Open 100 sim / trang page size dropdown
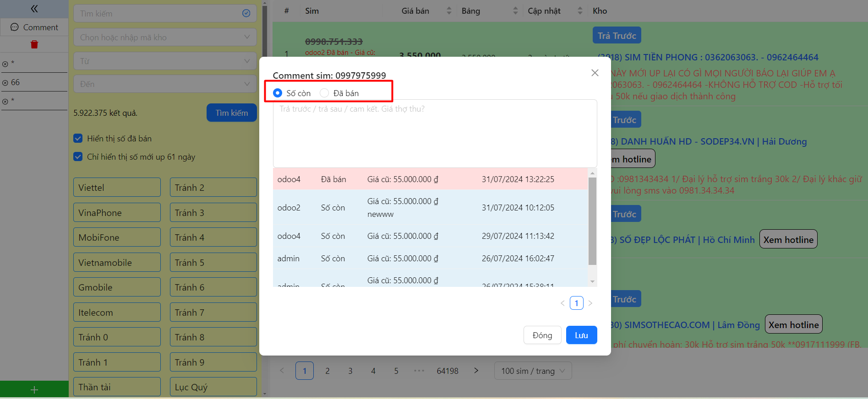Viewport: 868px width, 399px height. pos(533,371)
